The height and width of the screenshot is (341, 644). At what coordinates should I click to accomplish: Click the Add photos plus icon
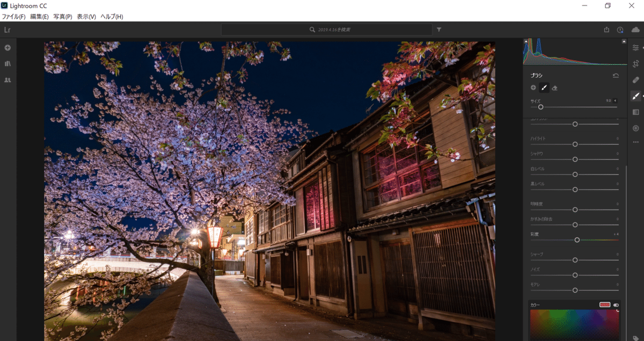click(8, 48)
